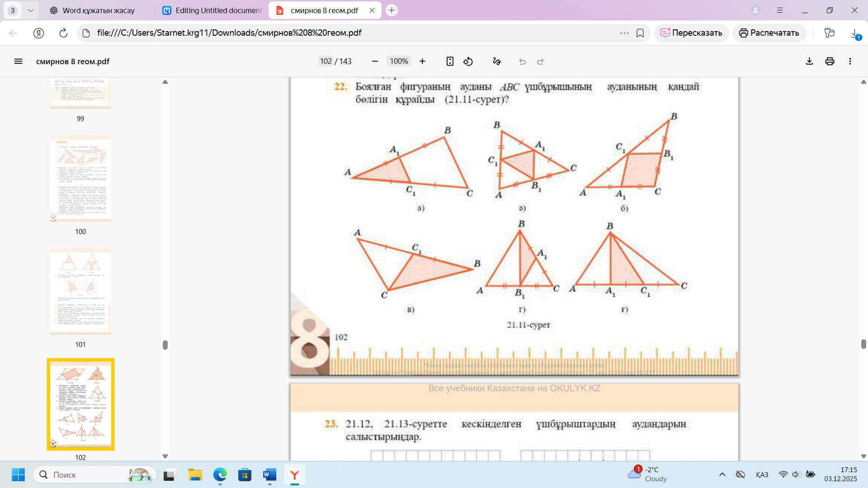
Task: Click the zoom out minus button
Action: [375, 61]
